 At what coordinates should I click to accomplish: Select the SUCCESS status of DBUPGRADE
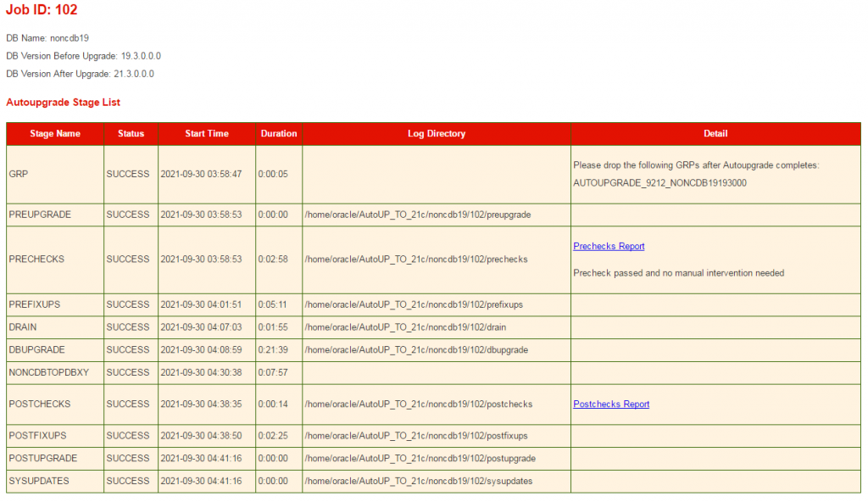129,349
